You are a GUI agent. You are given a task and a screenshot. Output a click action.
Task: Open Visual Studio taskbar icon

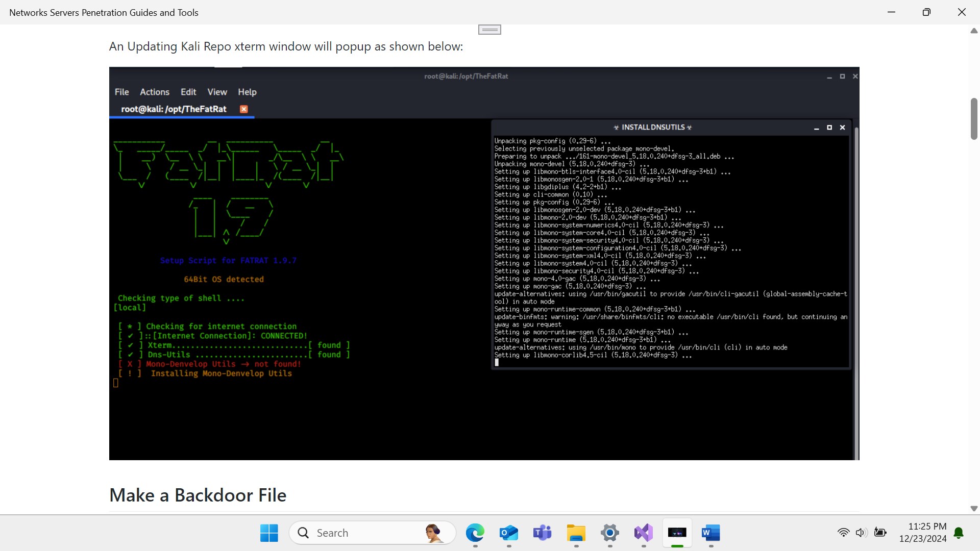[643, 533]
